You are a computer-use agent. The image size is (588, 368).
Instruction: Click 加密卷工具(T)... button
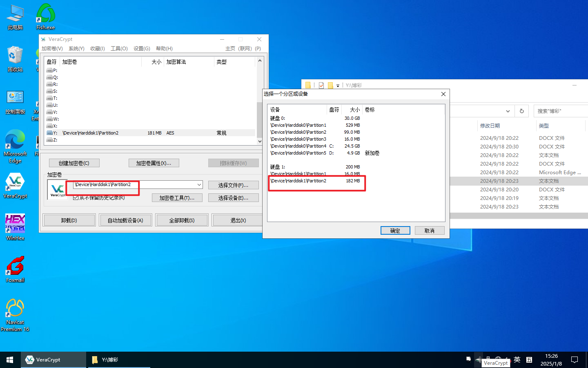177,198
